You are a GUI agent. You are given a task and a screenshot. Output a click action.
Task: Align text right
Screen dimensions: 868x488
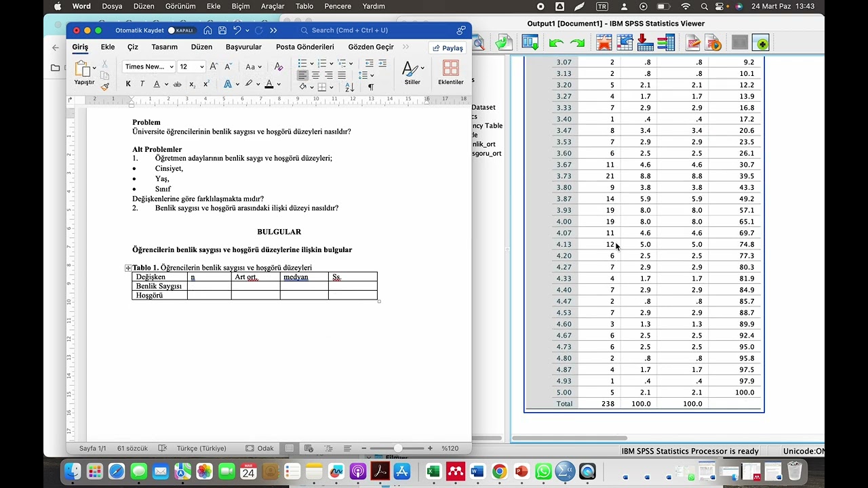click(x=329, y=75)
